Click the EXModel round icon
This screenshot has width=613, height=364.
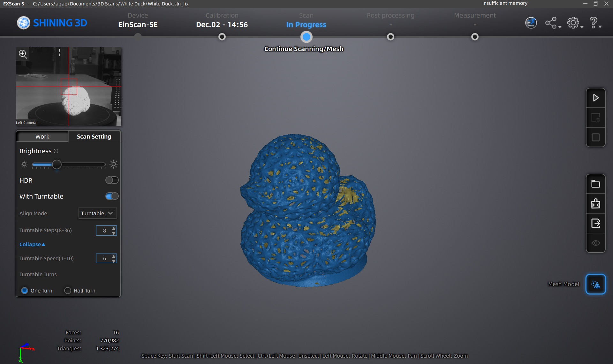pyautogui.click(x=531, y=23)
